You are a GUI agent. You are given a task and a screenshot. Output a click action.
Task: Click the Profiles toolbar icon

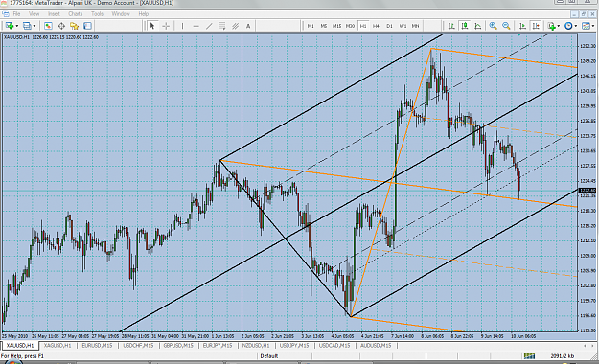coord(27,26)
